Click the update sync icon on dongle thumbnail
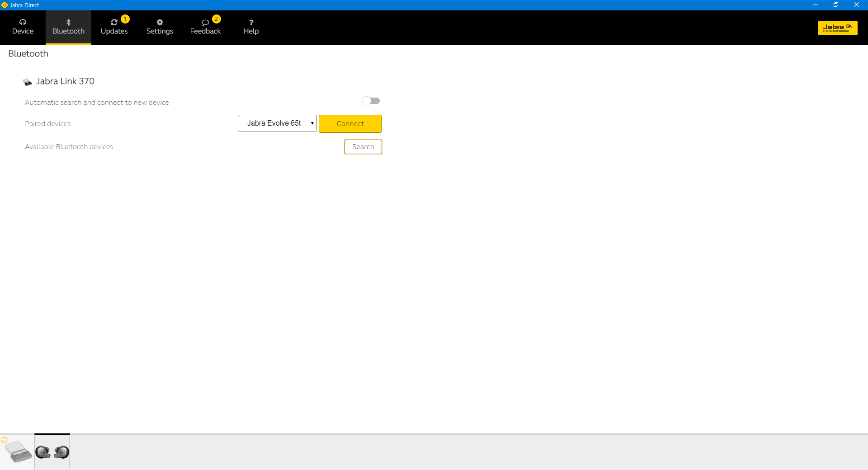Screen dimensions: 868x470 coord(5,440)
